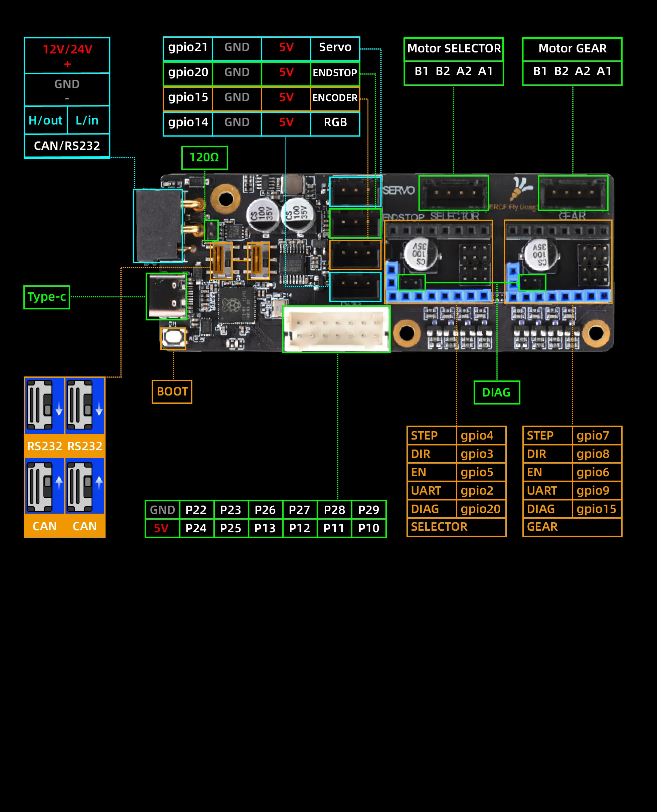The image size is (657, 812).
Task: Click the white BOOT button on board
Action: [x=173, y=338]
